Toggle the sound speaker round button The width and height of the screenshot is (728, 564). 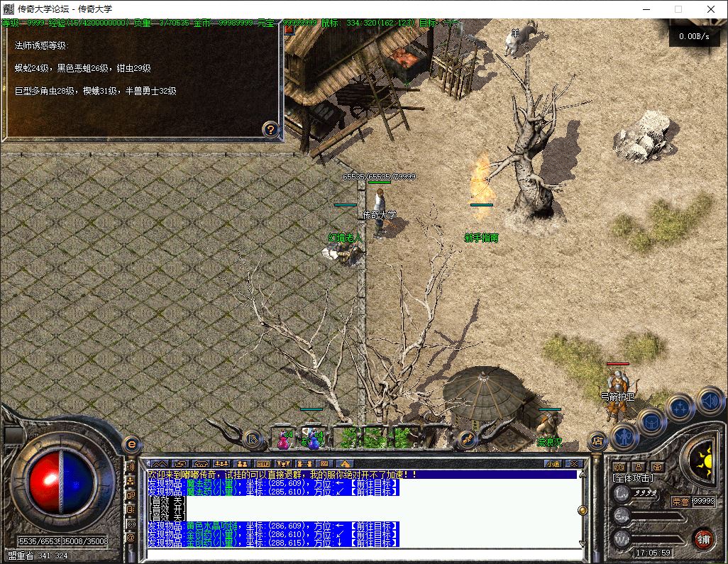coord(710,400)
